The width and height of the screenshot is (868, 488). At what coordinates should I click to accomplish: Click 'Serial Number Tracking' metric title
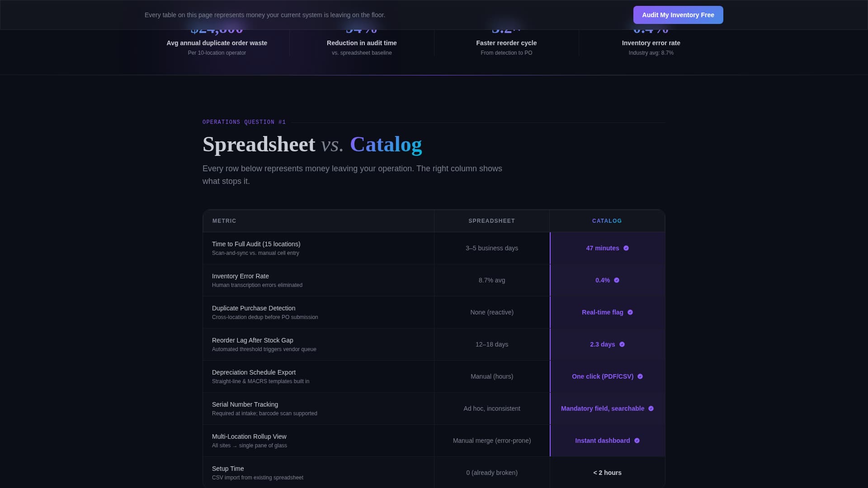tap(245, 404)
